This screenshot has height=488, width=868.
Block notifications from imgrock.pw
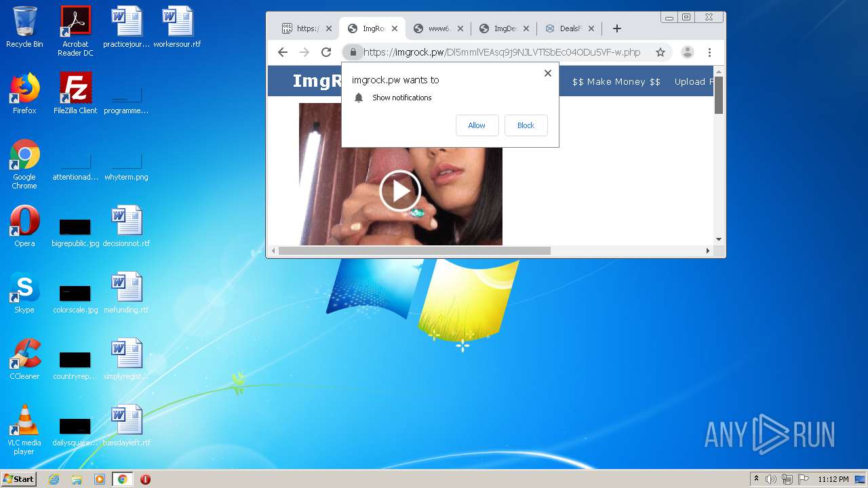pos(526,125)
